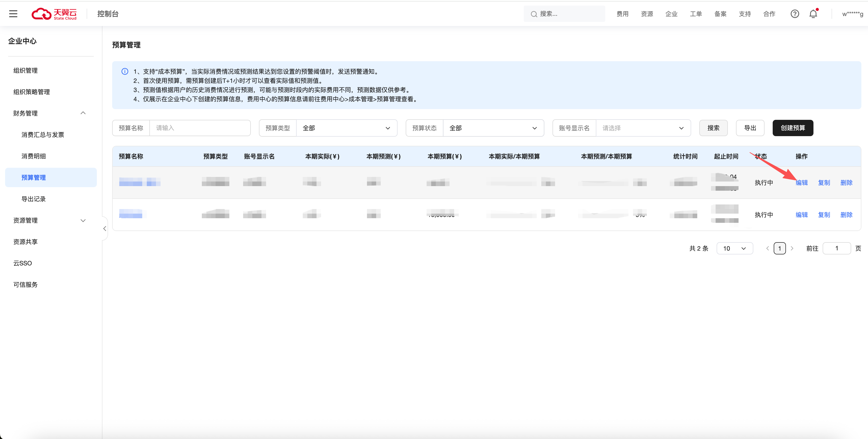Select 消费明细 in the sidebar

pyautogui.click(x=34, y=156)
